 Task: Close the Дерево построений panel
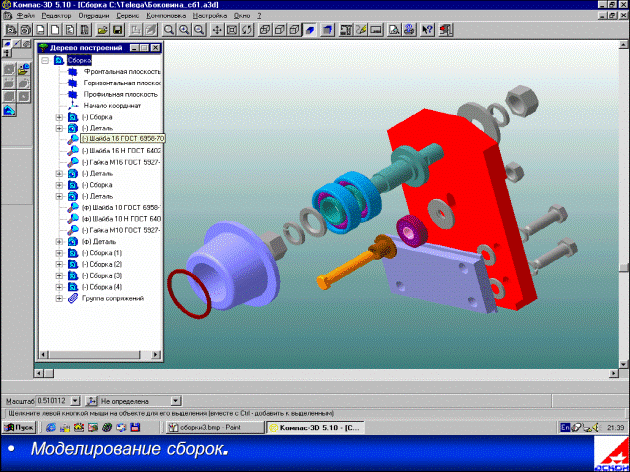pyautogui.click(x=155, y=48)
